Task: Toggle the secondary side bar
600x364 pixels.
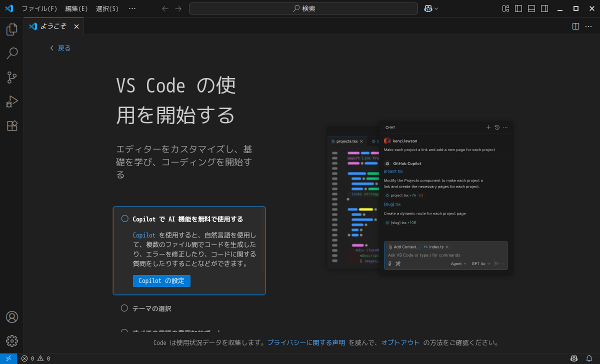Action: pyautogui.click(x=544, y=8)
